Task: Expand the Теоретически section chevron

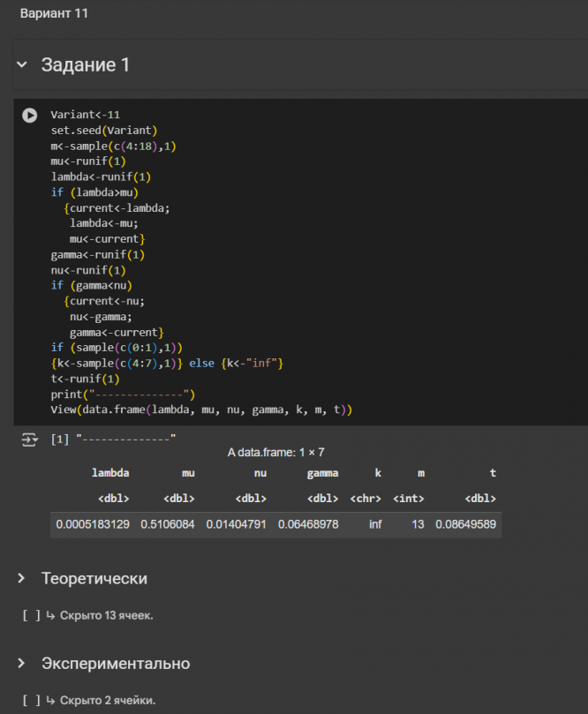Action: pos(22,578)
